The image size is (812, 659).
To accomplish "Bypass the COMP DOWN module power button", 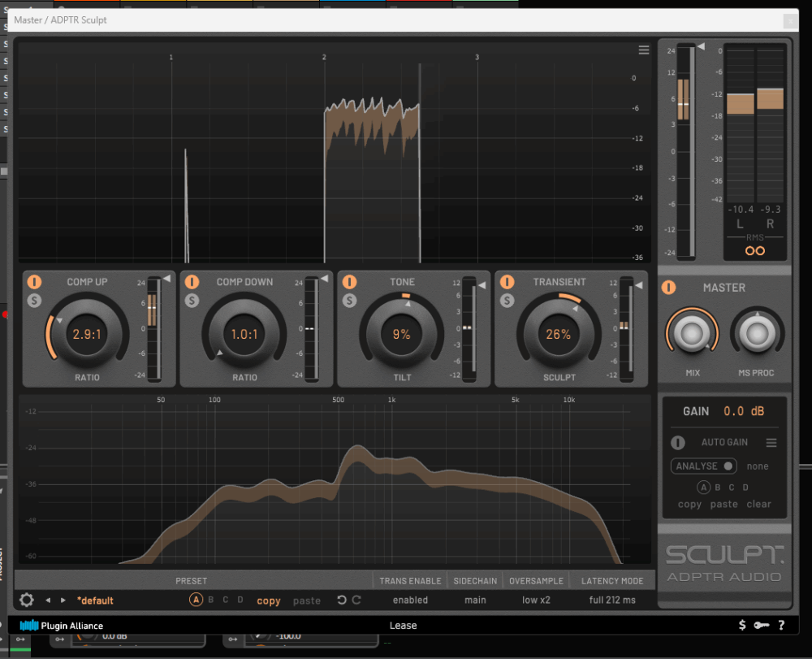I will click(x=192, y=282).
